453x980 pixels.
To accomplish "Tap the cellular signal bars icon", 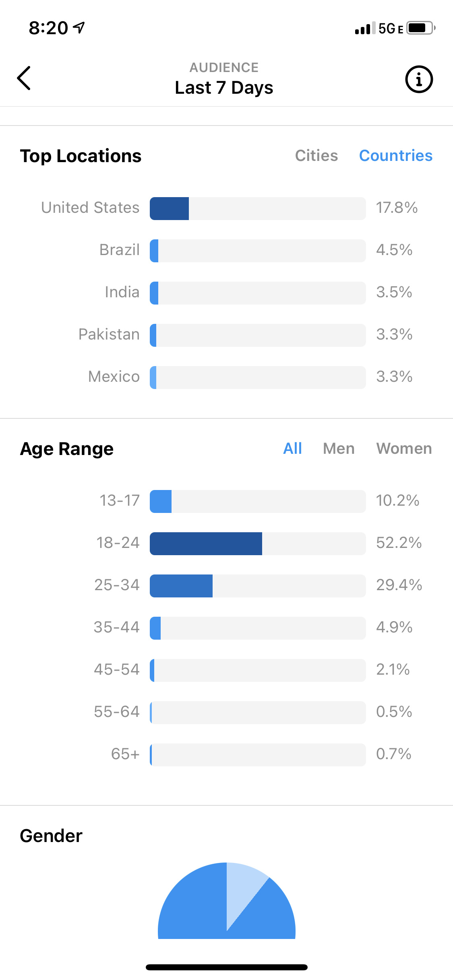I will click(x=365, y=28).
